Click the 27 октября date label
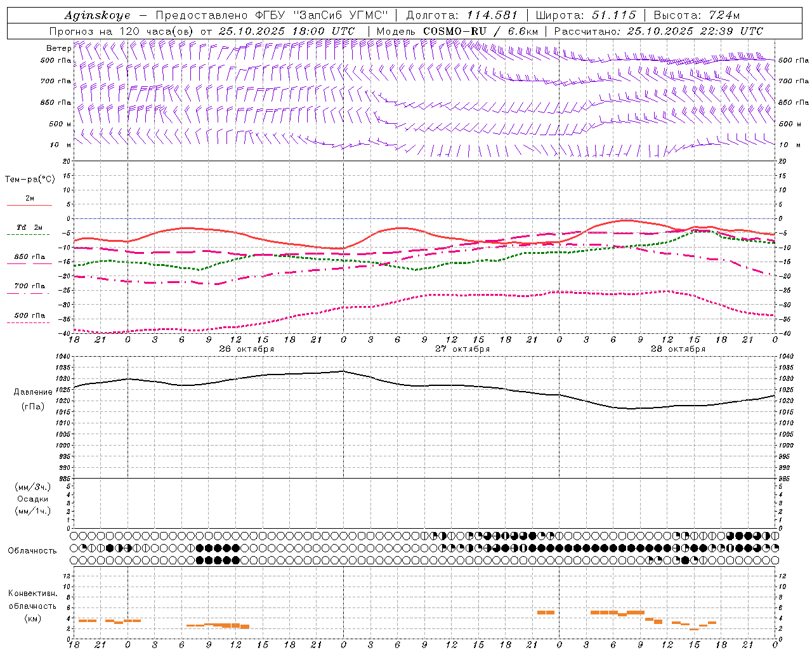Screen dimensions: 812x650 pos(462,349)
